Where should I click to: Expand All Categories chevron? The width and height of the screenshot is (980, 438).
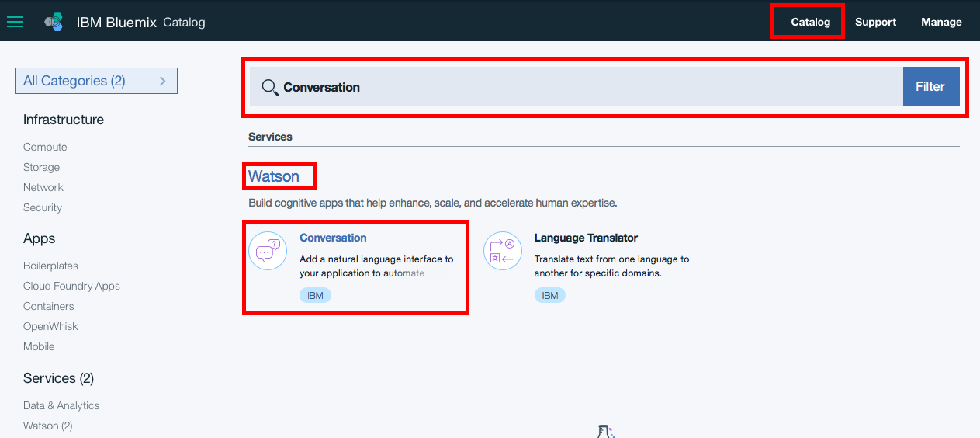coord(162,81)
